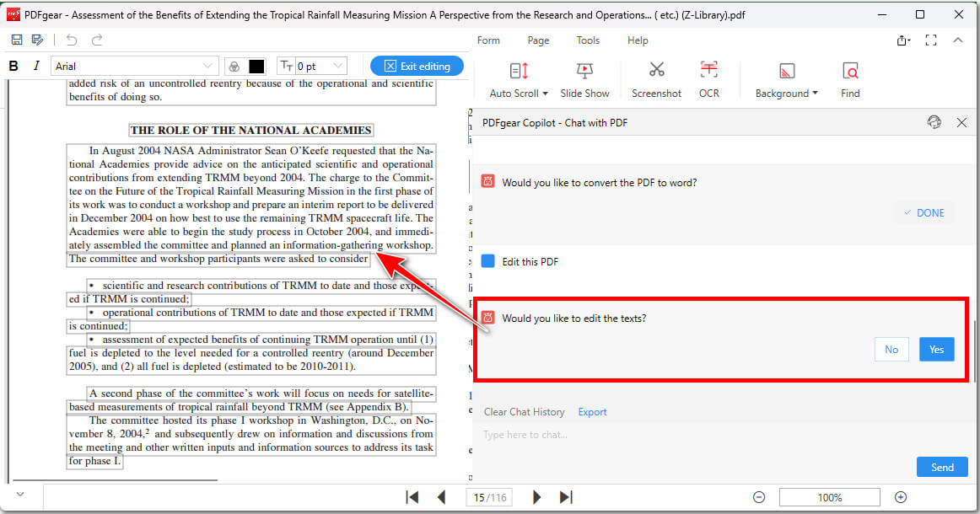Open the font size dropdown
The width and height of the screenshot is (980, 514).
pyautogui.click(x=336, y=65)
